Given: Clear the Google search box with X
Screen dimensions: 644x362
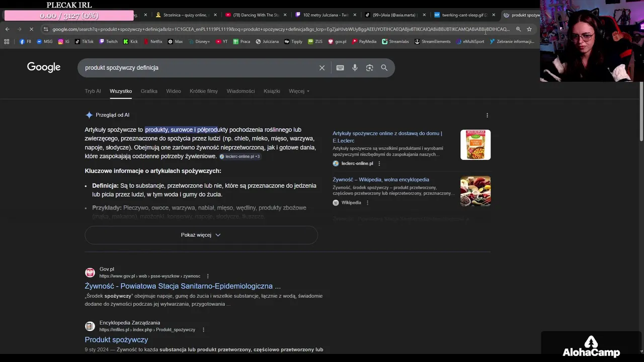Looking at the screenshot, I should 322,68.
